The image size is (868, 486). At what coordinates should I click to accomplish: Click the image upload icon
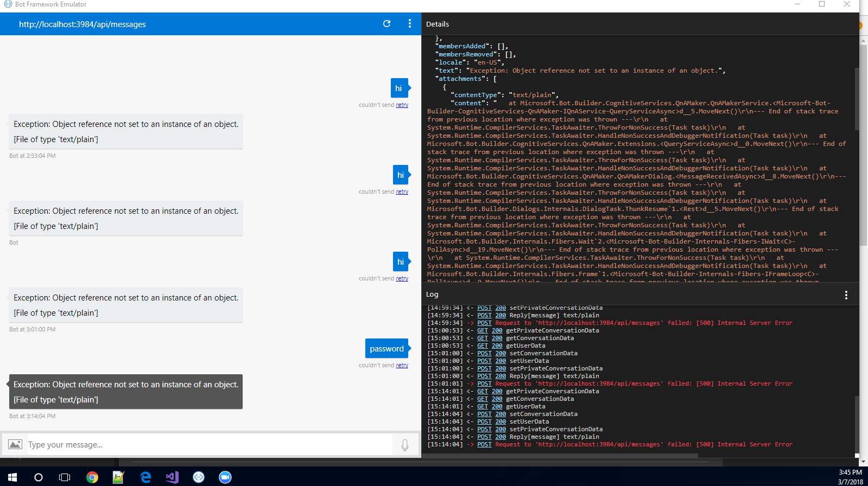15,444
